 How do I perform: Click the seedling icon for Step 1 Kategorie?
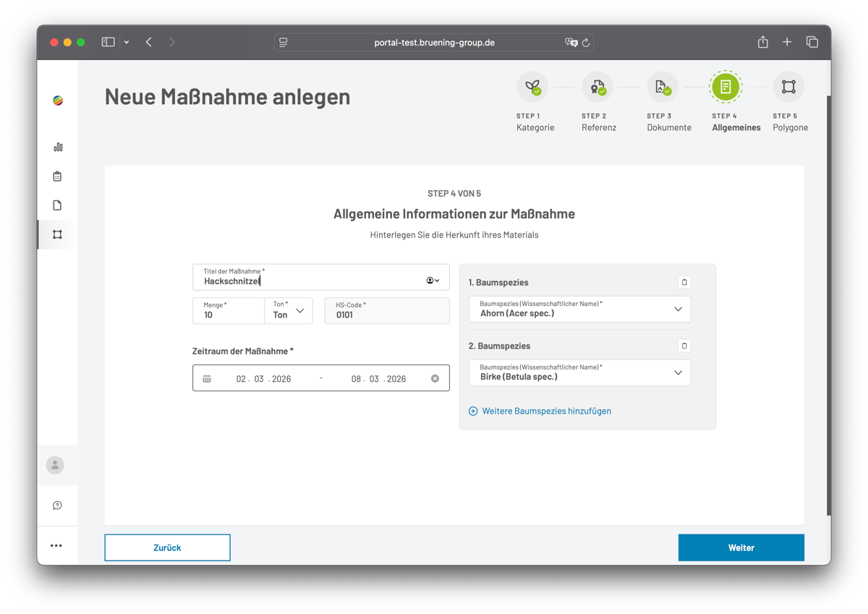533,86
